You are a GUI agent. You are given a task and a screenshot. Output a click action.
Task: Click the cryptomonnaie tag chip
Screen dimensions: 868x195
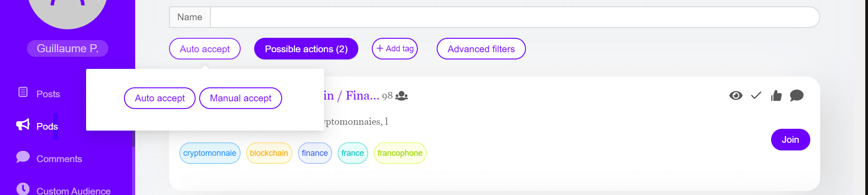(x=210, y=153)
